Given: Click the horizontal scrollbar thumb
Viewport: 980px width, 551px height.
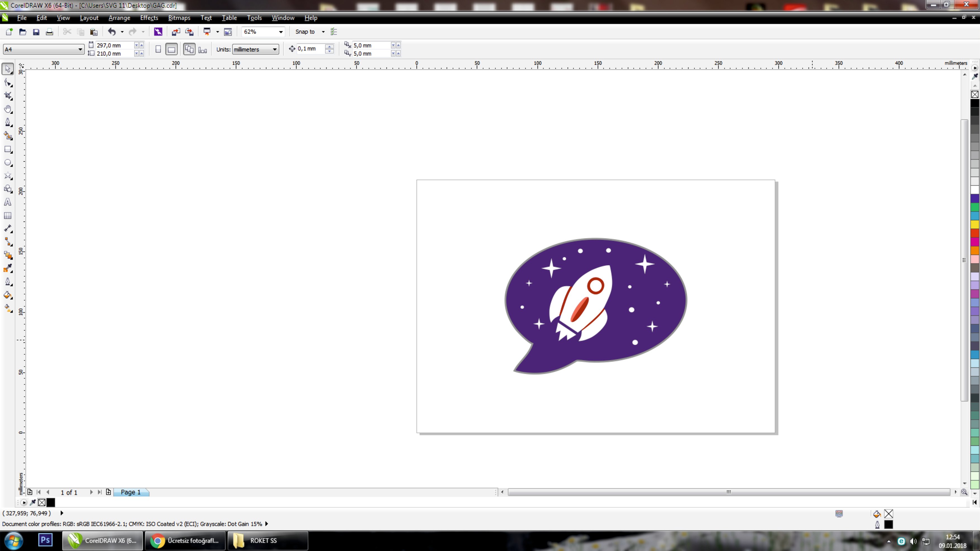Looking at the screenshot, I should pyautogui.click(x=728, y=492).
